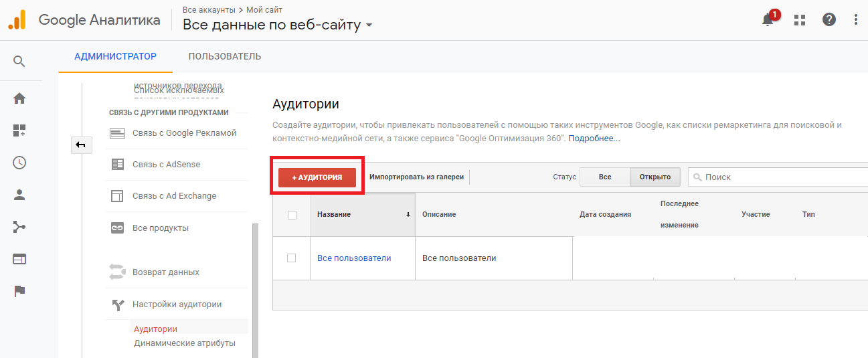Click the back arrow collapse column button
The height and width of the screenshot is (358, 868).
click(x=81, y=145)
